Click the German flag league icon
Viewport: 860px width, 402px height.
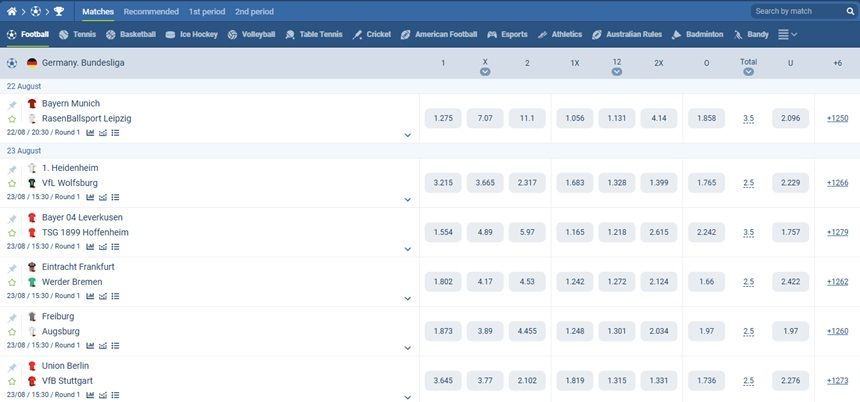(32, 63)
